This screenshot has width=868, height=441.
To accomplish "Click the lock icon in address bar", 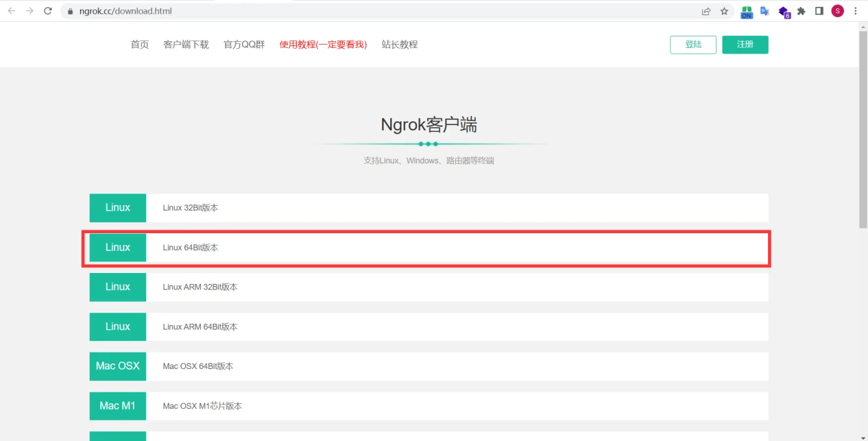I will click(70, 12).
